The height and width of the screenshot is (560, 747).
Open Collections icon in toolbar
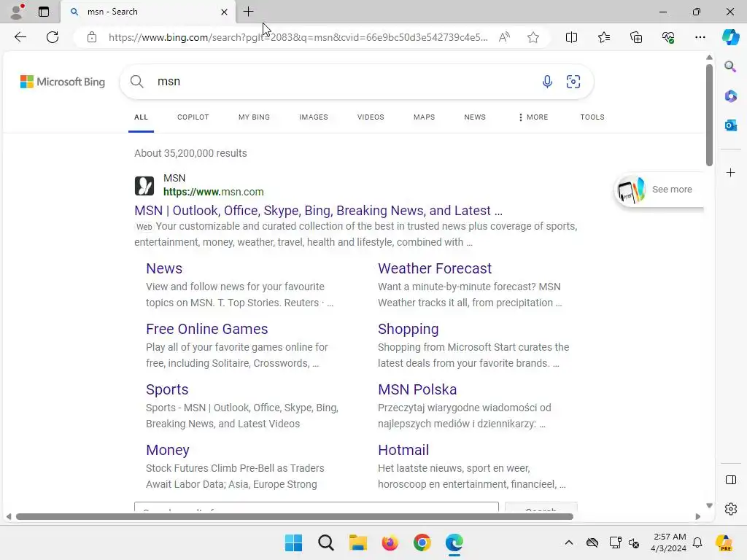(x=636, y=37)
